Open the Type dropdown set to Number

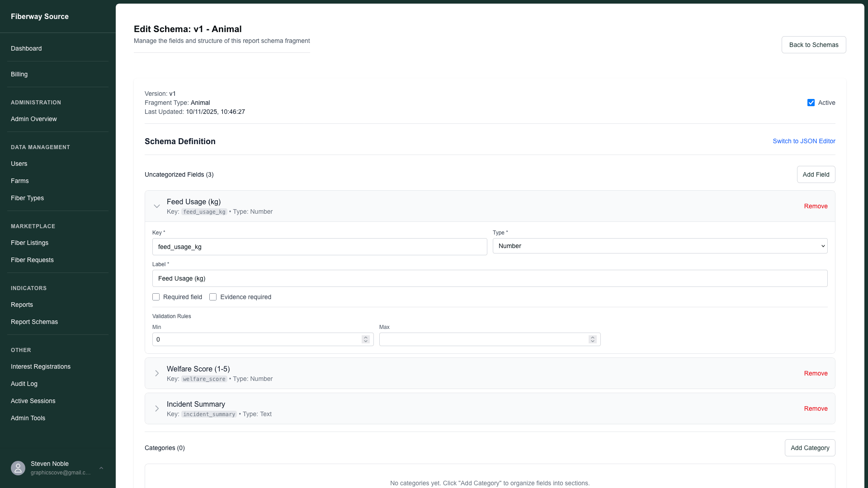point(660,246)
